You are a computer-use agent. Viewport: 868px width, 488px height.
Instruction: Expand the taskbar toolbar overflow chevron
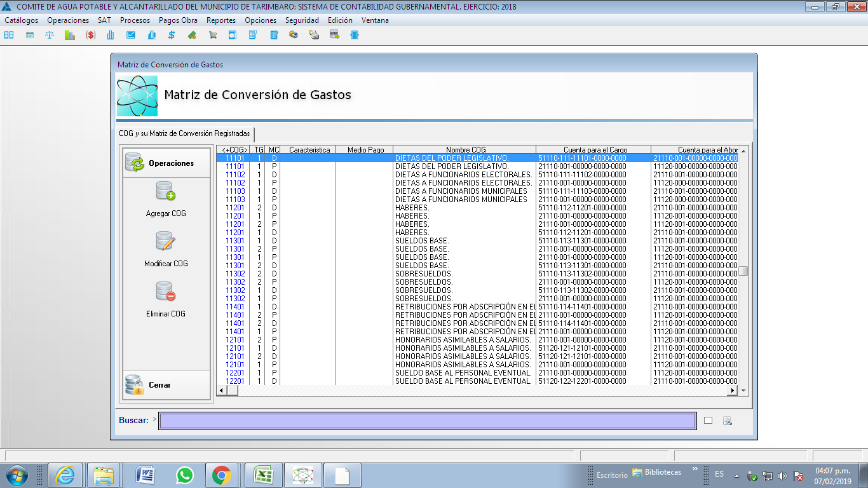pyautogui.click(x=695, y=470)
